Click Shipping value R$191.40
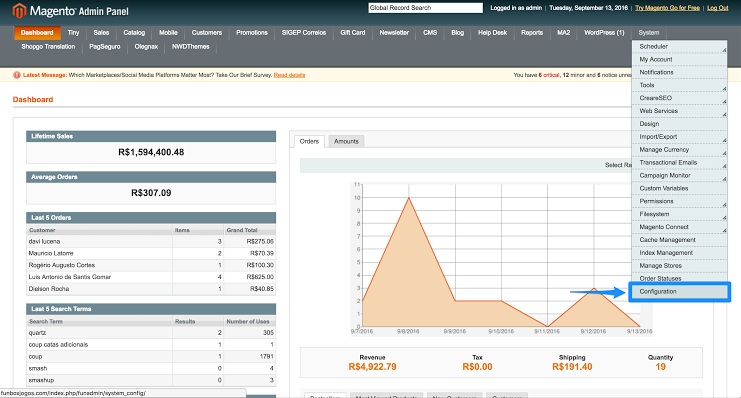This screenshot has width=741, height=398. click(572, 367)
